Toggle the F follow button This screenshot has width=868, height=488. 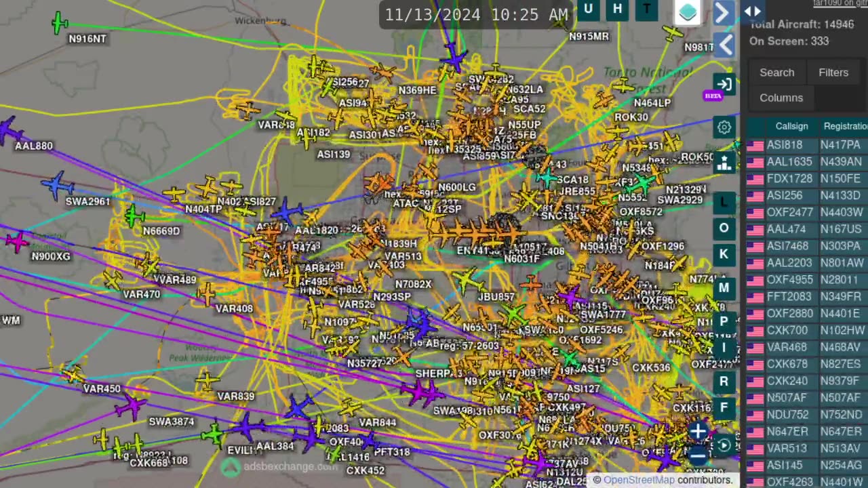tap(724, 407)
